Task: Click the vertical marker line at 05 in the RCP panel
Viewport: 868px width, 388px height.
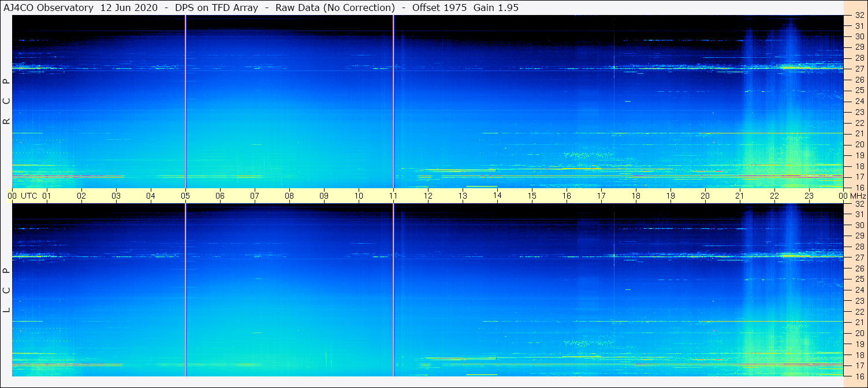Action: [x=185, y=102]
